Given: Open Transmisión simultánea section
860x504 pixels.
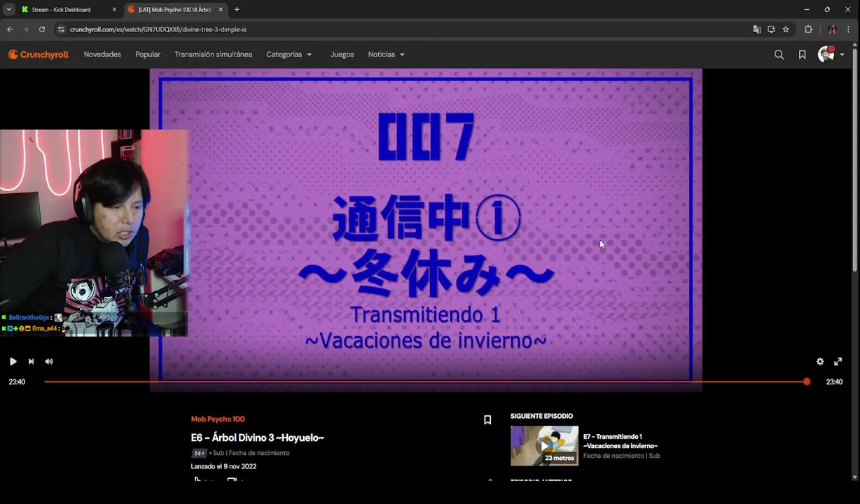Looking at the screenshot, I should (213, 55).
